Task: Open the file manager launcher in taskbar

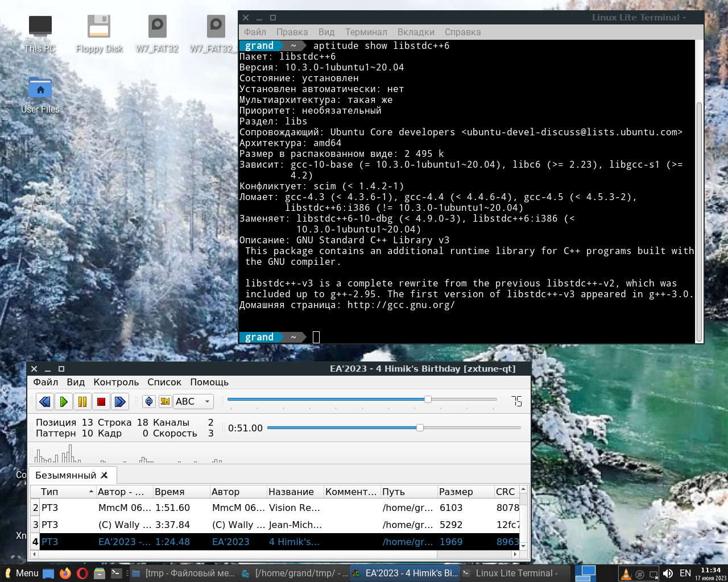Action: pos(100,573)
